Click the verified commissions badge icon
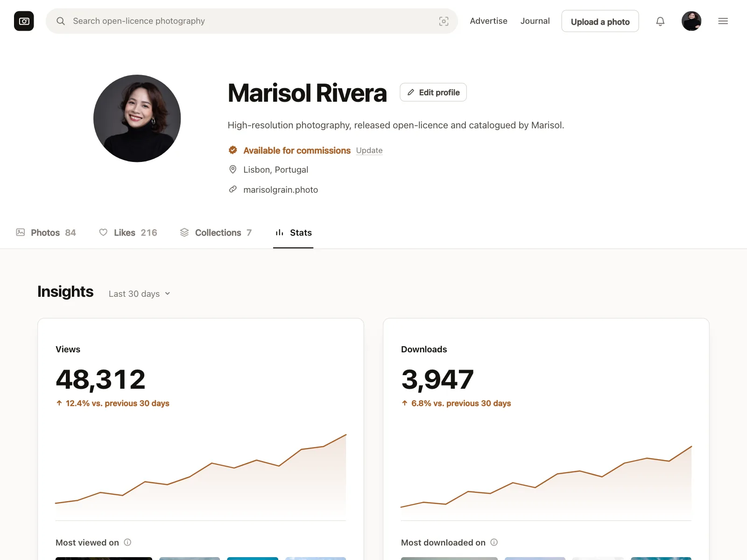747x560 pixels. click(x=233, y=150)
